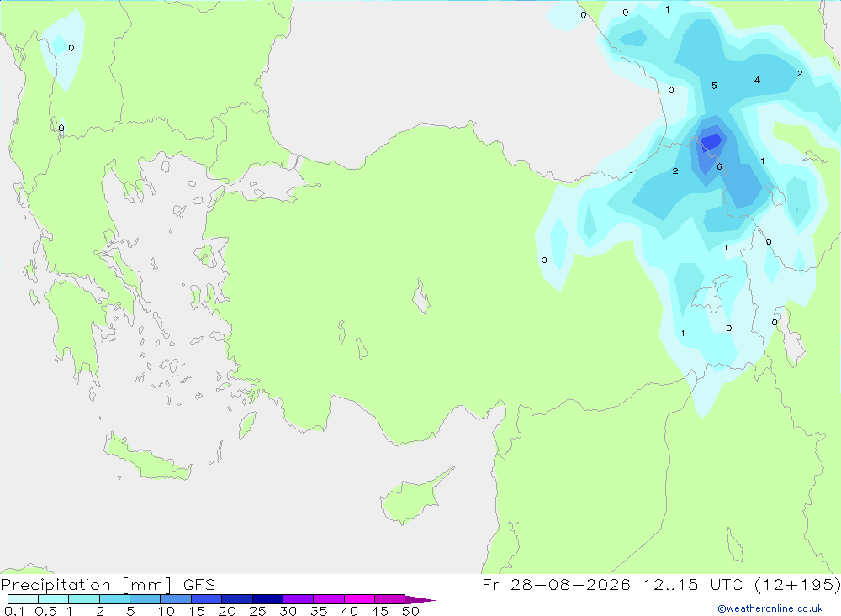Pick the 45–50 mm legend color swatch
Image resolution: width=841 pixels, height=616 pixels.
coord(390,599)
